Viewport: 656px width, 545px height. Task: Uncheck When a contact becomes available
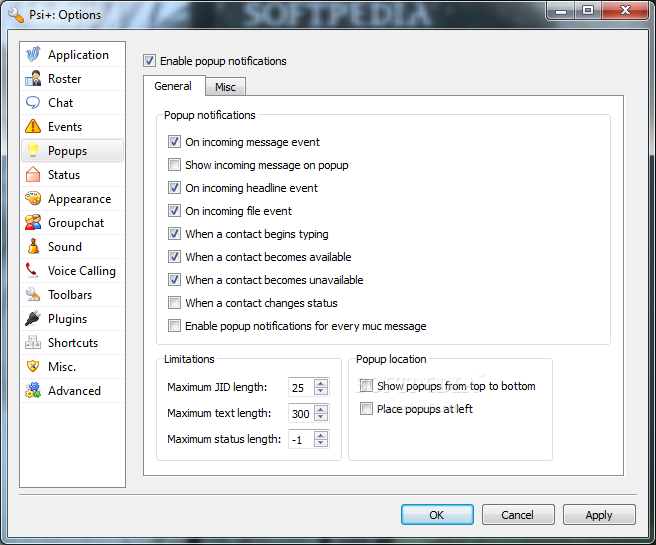174,257
